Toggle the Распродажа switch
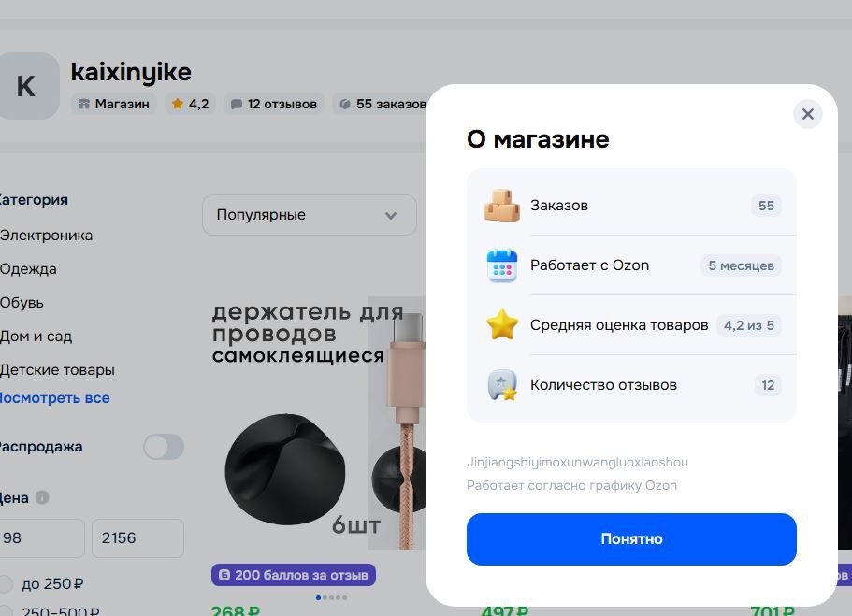Image resolution: width=852 pixels, height=616 pixels. (164, 447)
